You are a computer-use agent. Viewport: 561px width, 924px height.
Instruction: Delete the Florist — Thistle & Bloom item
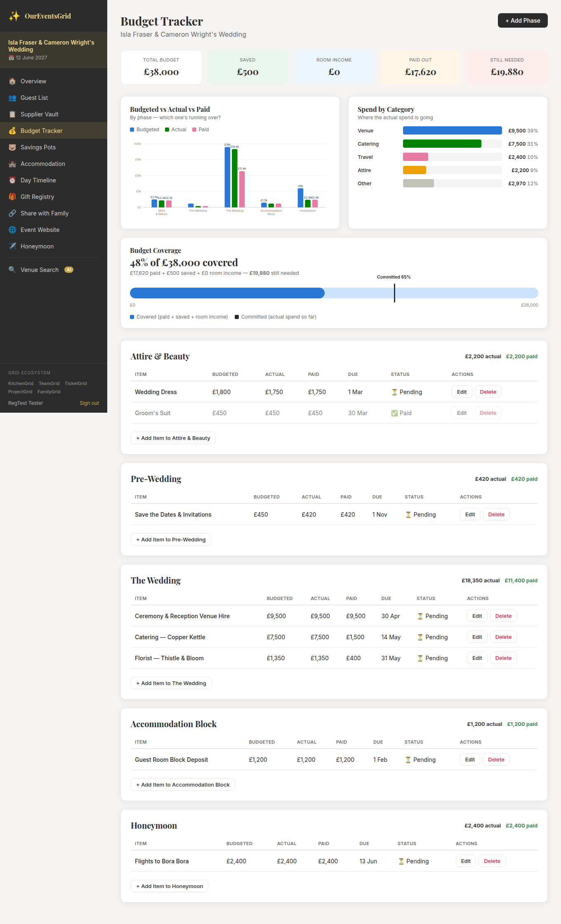pos(503,658)
